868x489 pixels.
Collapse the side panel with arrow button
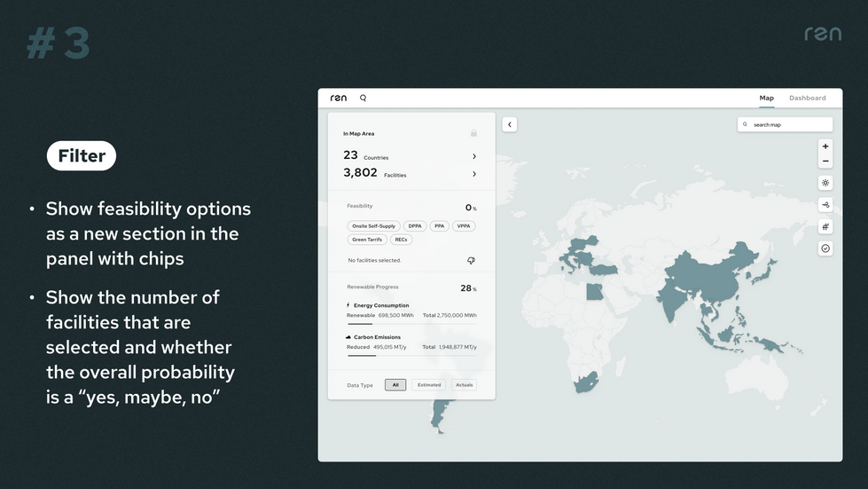click(509, 125)
